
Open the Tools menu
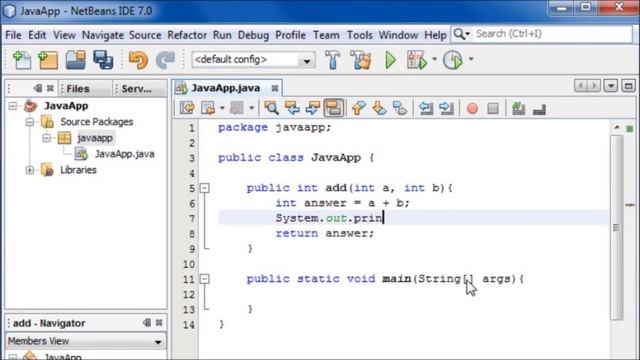(360, 35)
